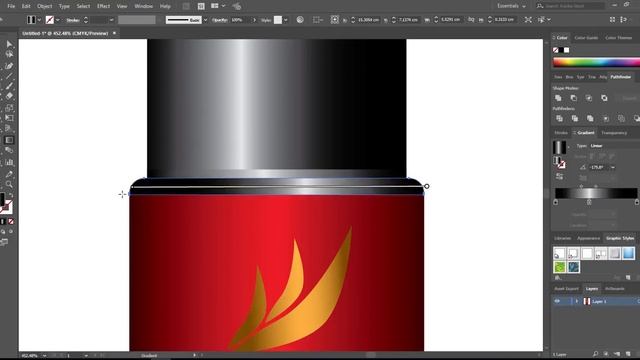Screen dimensions: 640x360
Task: Click the black swatch in Color panel
Action: coord(561,50)
